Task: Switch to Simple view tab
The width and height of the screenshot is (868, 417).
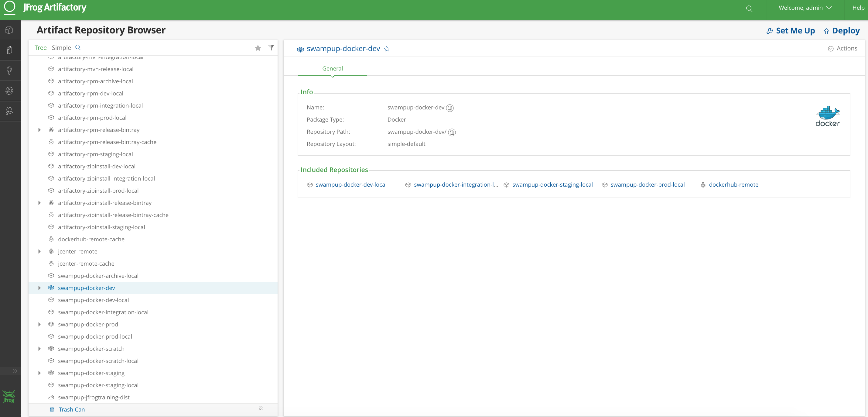Action: (61, 48)
